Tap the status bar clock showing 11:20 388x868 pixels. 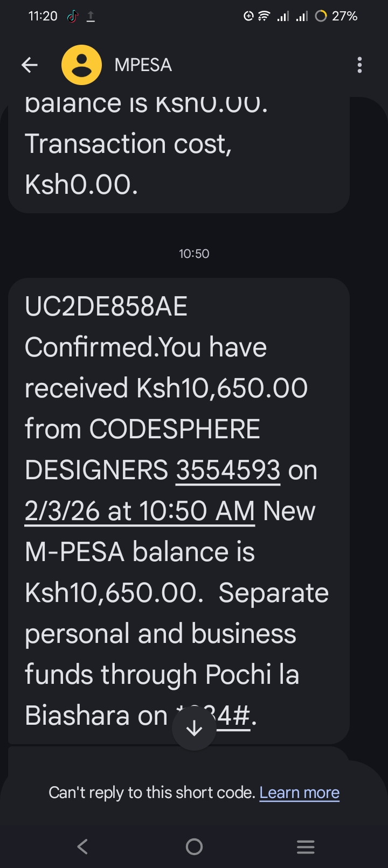43,16
